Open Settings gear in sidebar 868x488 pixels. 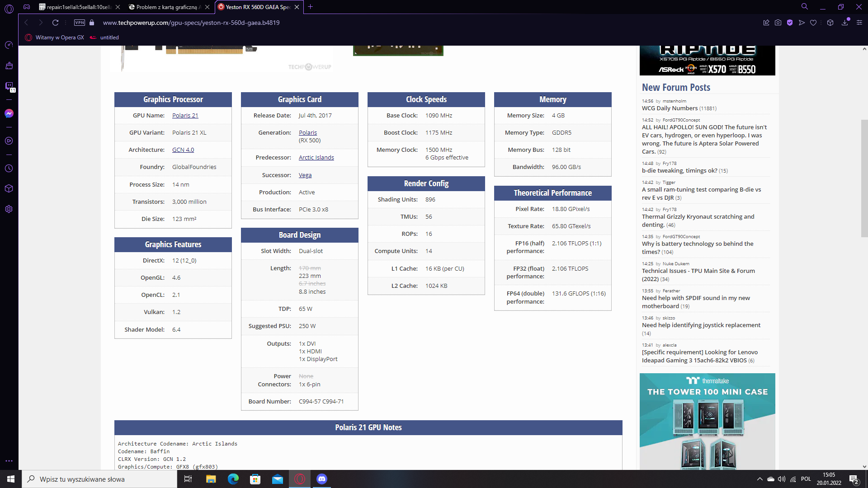(9, 209)
